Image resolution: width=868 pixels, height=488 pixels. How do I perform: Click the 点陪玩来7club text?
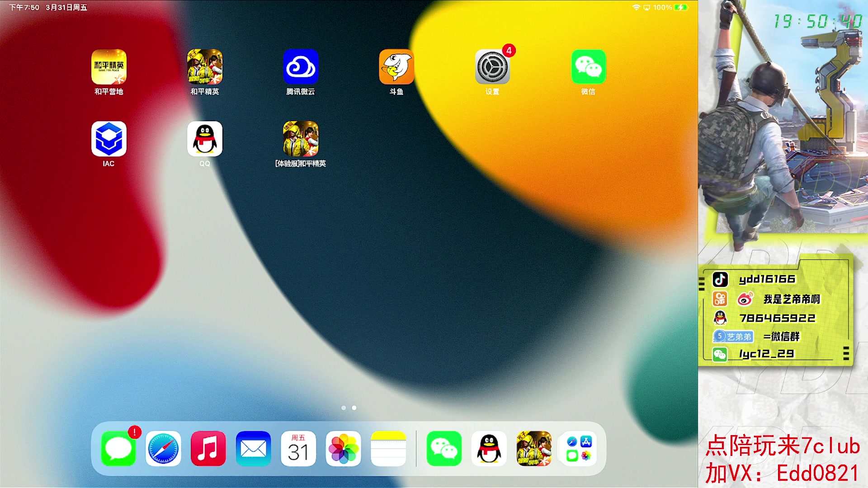click(783, 446)
